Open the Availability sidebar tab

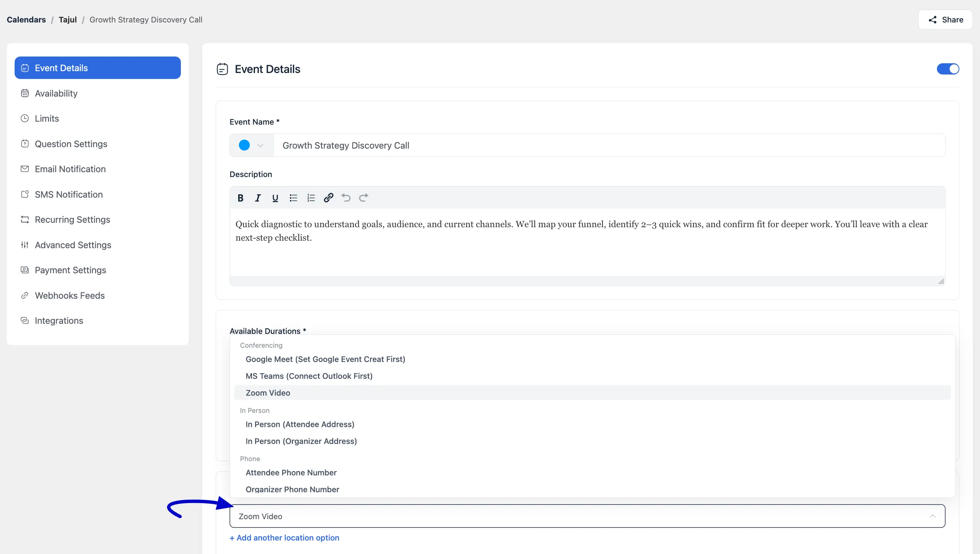[x=97, y=93]
